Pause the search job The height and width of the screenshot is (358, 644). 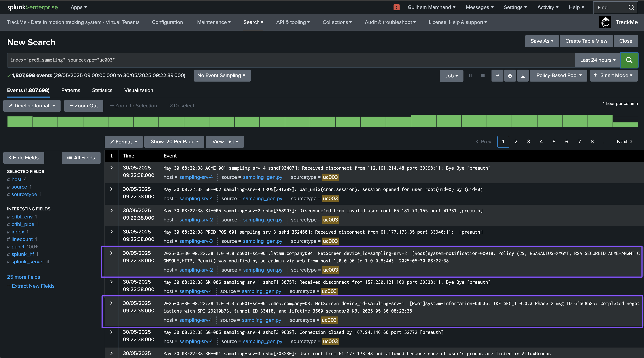[470, 76]
